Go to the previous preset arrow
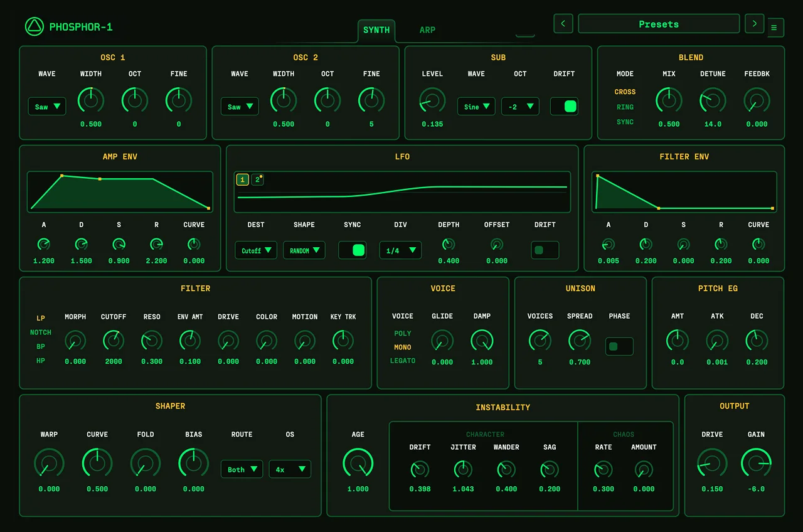The image size is (803, 532). coord(563,24)
